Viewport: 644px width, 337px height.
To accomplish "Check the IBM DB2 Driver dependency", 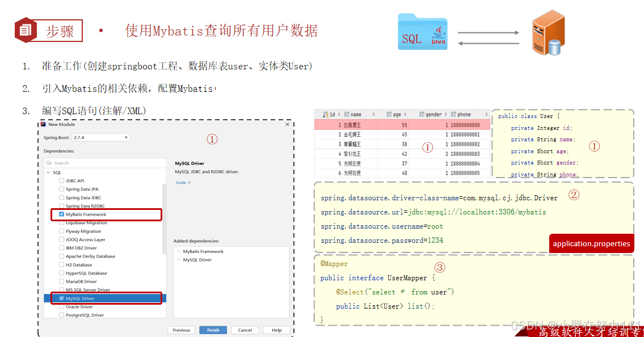I will 61,248.
